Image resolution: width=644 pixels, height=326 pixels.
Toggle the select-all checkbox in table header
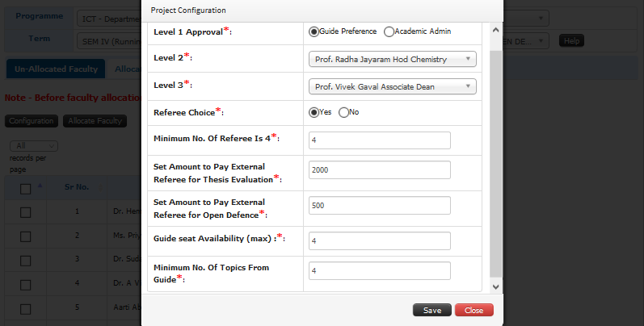click(26, 189)
